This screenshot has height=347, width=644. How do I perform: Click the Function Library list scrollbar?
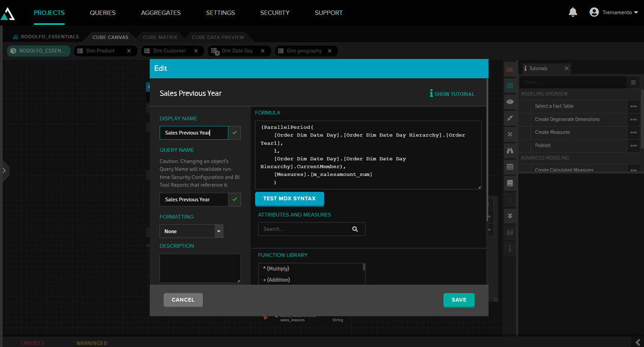(364, 267)
